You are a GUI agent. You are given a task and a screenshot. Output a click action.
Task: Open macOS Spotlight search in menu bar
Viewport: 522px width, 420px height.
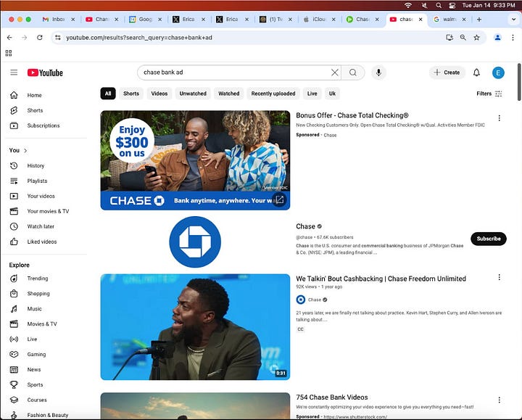(439, 5)
